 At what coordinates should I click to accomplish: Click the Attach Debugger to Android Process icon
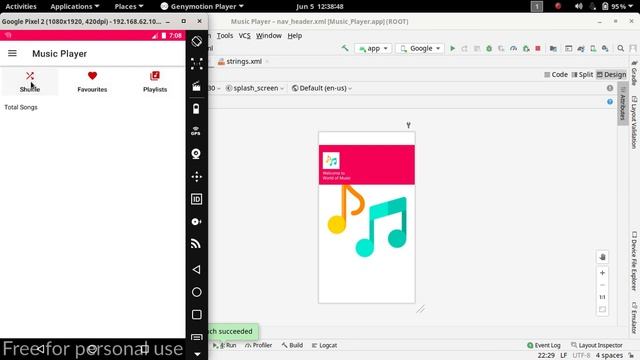(526, 48)
